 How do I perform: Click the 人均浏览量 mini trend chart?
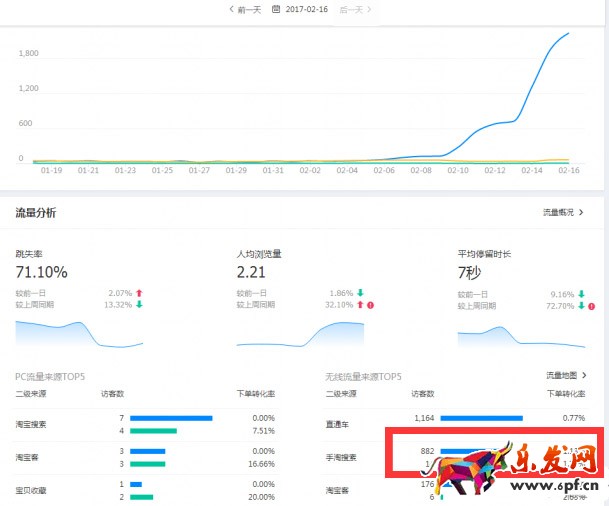[301, 334]
